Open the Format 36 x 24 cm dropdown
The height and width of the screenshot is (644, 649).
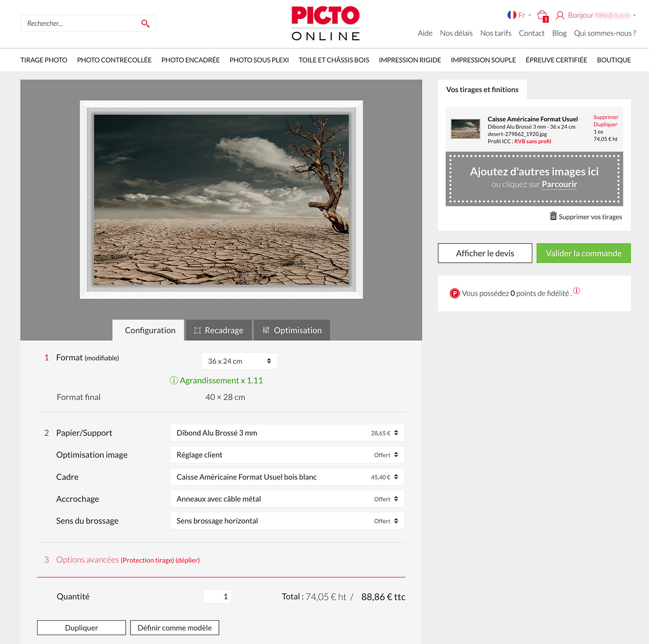tap(239, 361)
